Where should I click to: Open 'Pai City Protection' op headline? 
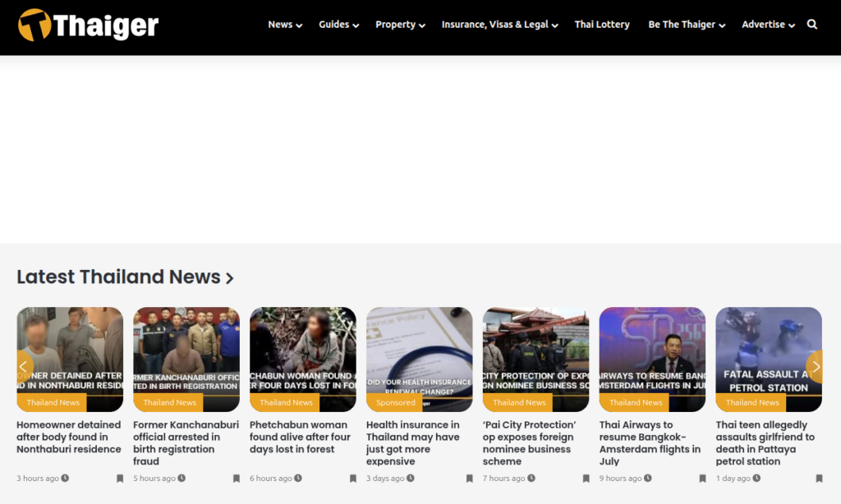point(530,443)
